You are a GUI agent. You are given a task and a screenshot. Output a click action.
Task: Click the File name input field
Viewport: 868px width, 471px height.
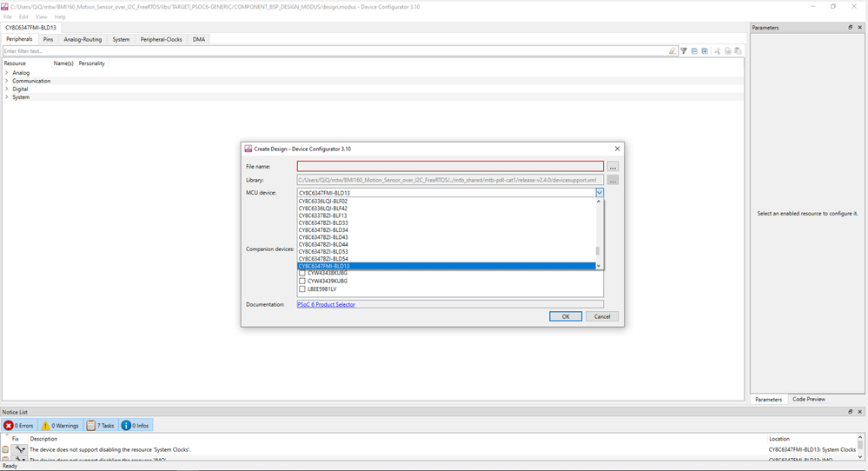(450, 167)
